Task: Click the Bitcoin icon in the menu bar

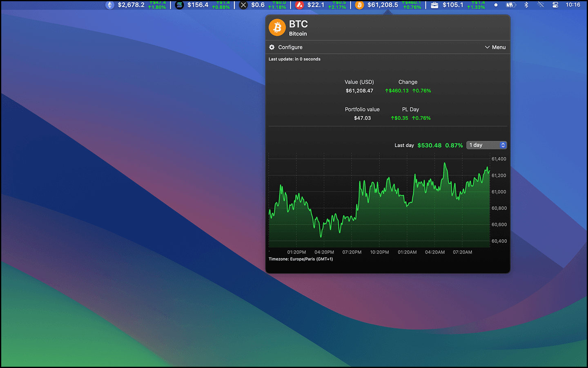Action: (359, 5)
